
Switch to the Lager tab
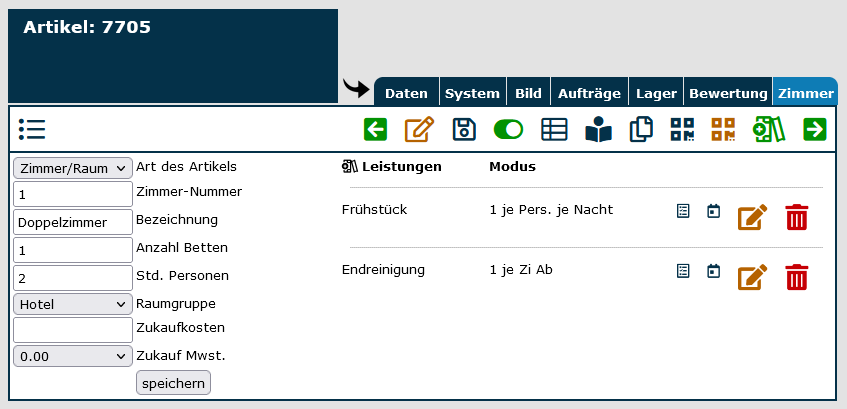point(656,93)
